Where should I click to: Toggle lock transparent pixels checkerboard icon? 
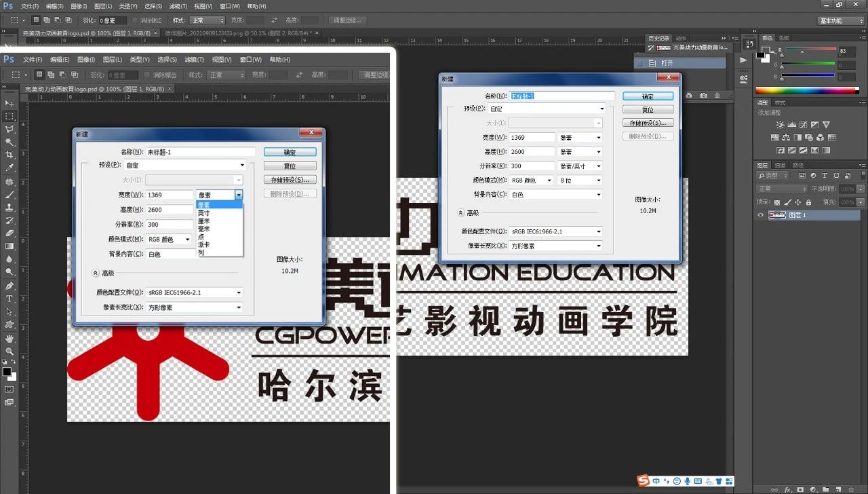click(777, 202)
